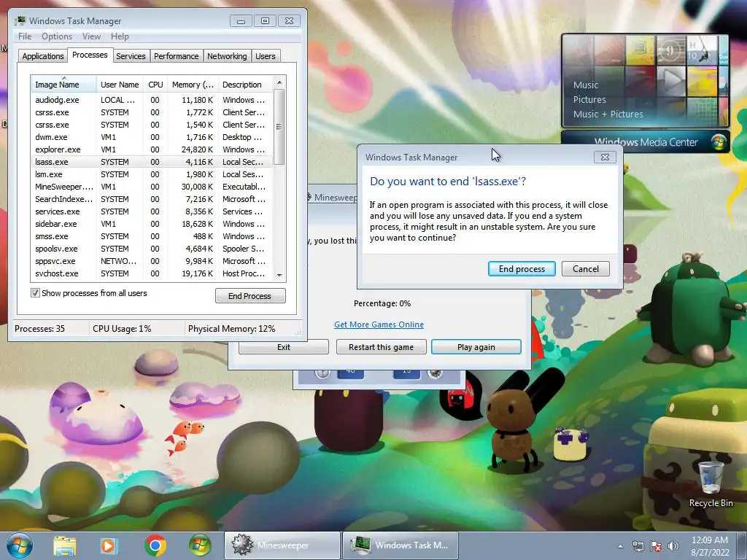Switch to the Applications tab

pyautogui.click(x=43, y=56)
